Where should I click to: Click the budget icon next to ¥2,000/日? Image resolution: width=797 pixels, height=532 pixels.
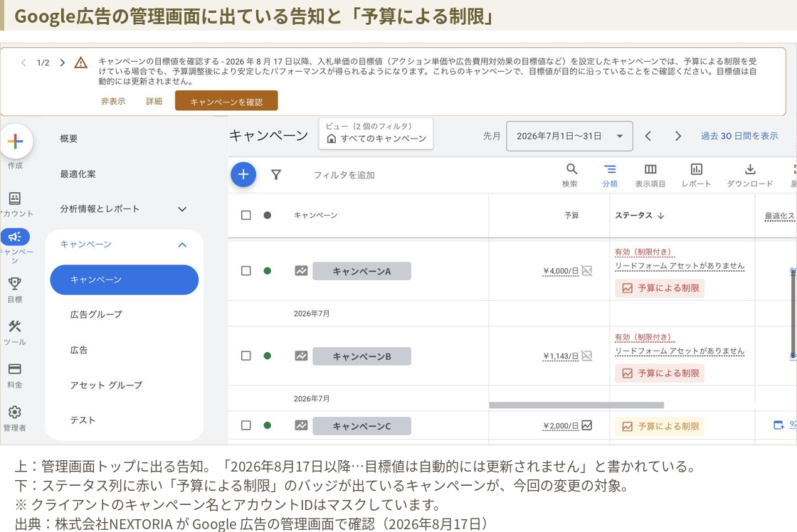tap(587, 425)
